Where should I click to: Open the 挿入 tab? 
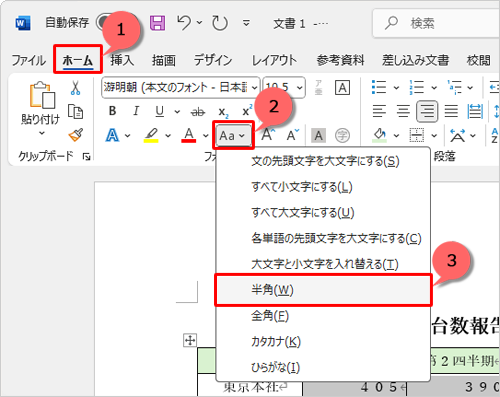122,60
